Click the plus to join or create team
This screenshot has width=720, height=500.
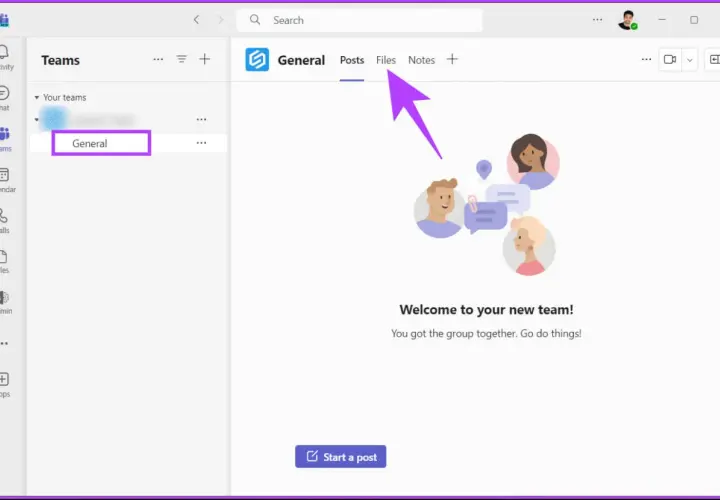click(204, 59)
